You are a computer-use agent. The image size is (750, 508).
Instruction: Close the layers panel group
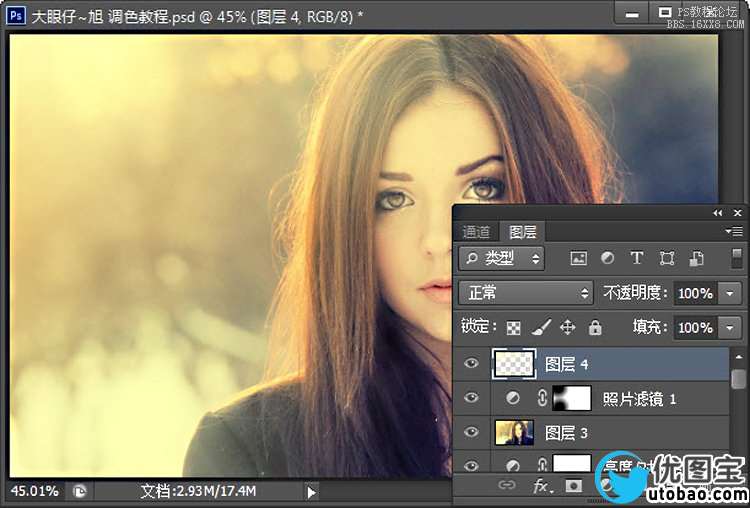(x=738, y=213)
